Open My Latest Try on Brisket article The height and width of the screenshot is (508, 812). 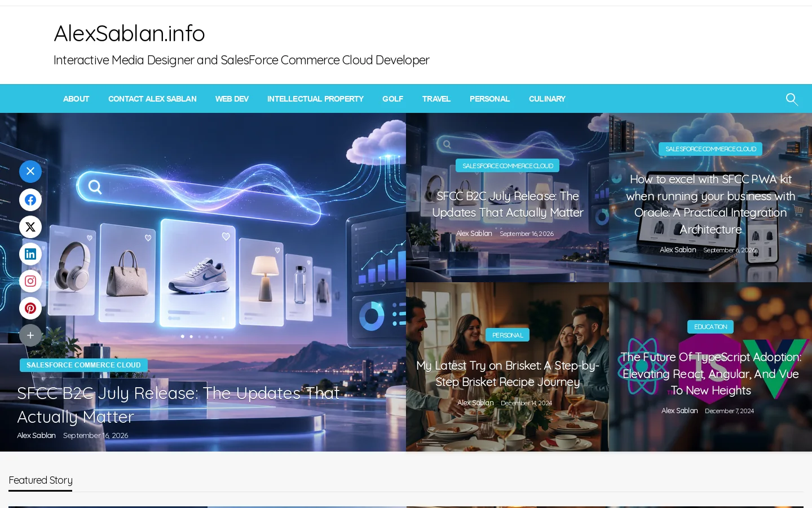507,374
